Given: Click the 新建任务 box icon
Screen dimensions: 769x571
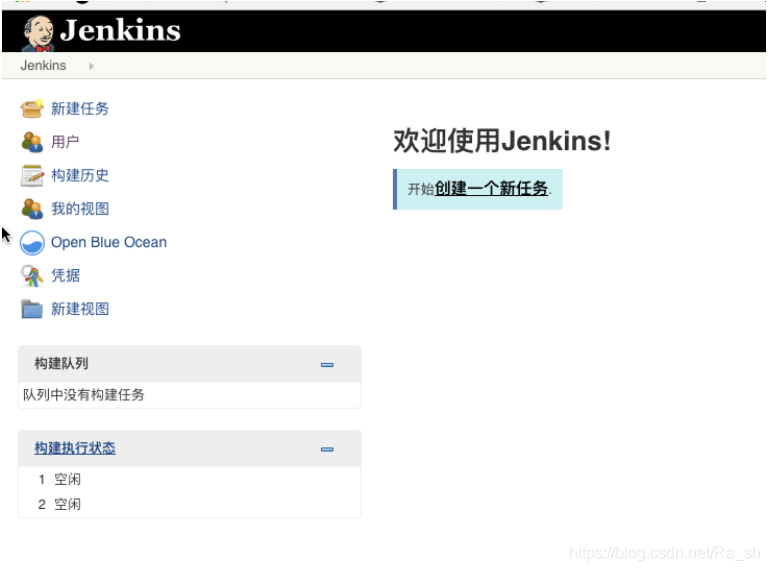Looking at the screenshot, I should [x=32, y=108].
